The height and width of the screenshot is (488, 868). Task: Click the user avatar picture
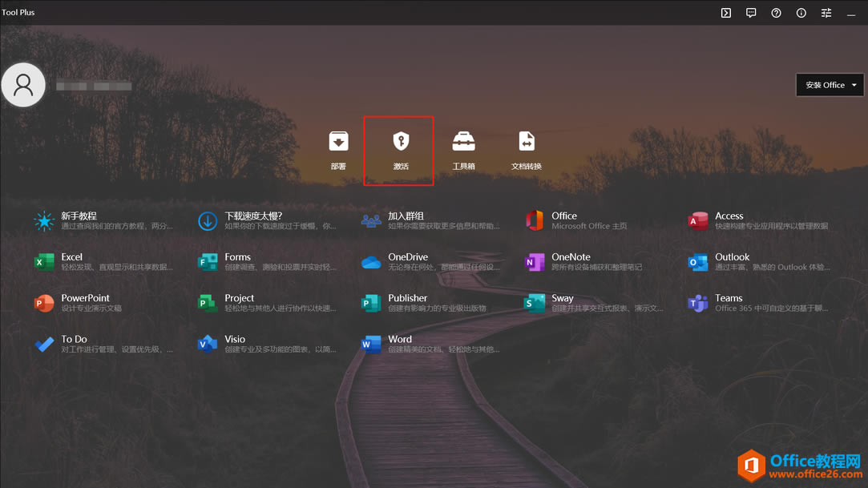coord(23,85)
